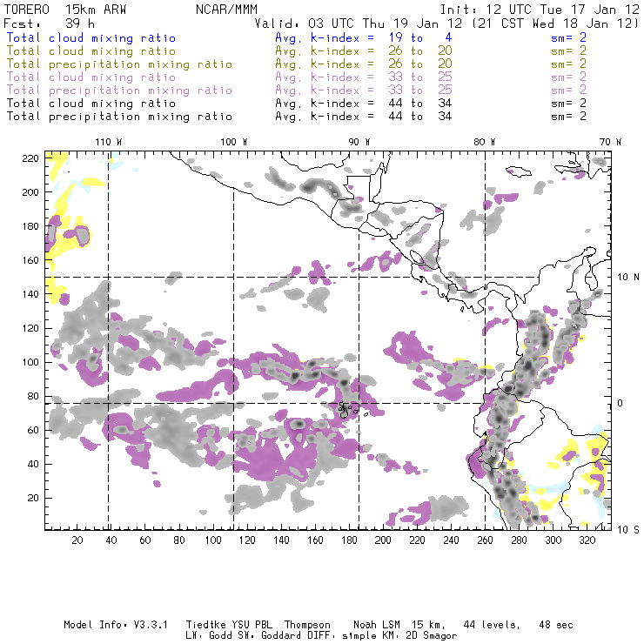Screen dimensions: 644x644
Task: Click the blue "sm= 2" value
Action: (568, 37)
